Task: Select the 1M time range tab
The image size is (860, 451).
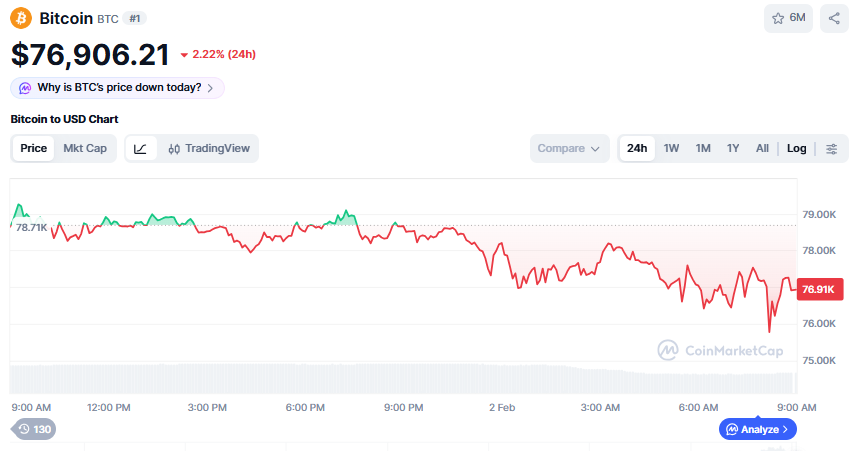Action: pyautogui.click(x=703, y=148)
